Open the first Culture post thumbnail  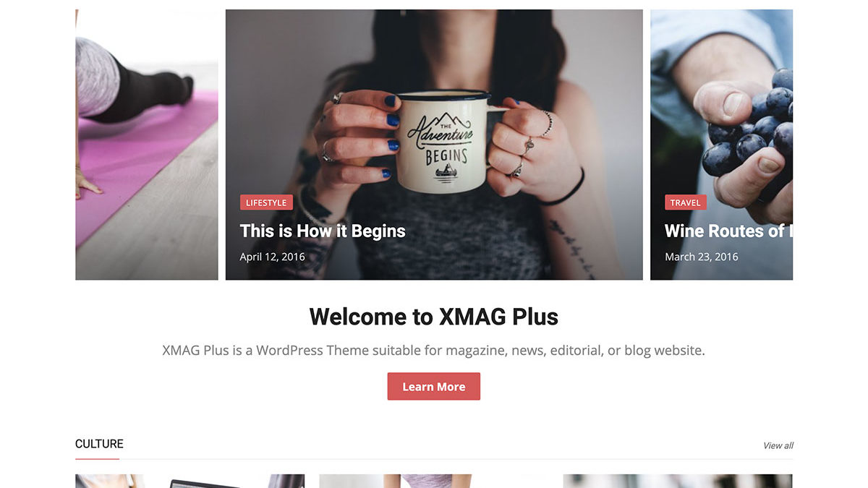[x=190, y=481]
